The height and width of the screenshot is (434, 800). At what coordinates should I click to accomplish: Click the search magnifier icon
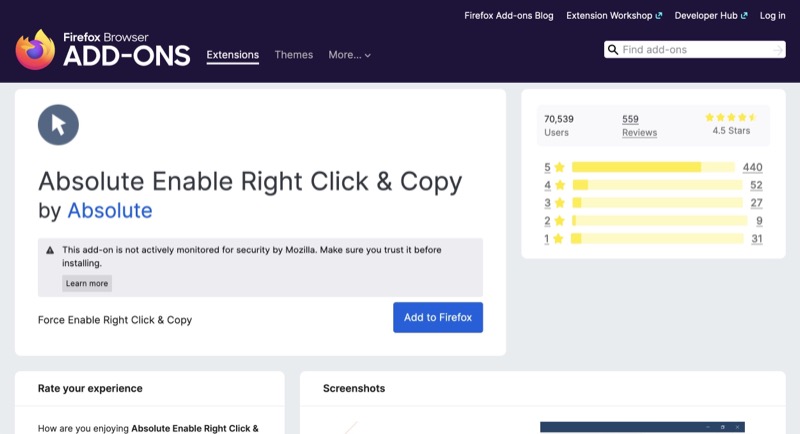613,49
